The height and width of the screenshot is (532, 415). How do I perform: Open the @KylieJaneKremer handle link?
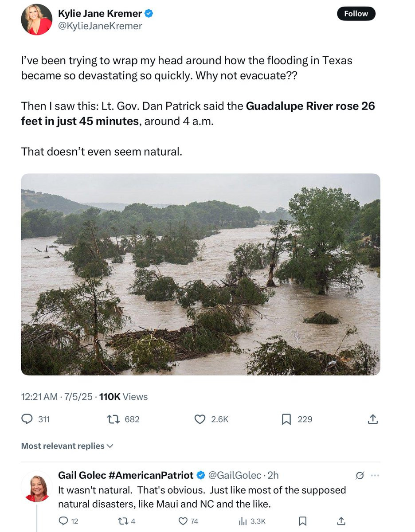(x=100, y=26)
